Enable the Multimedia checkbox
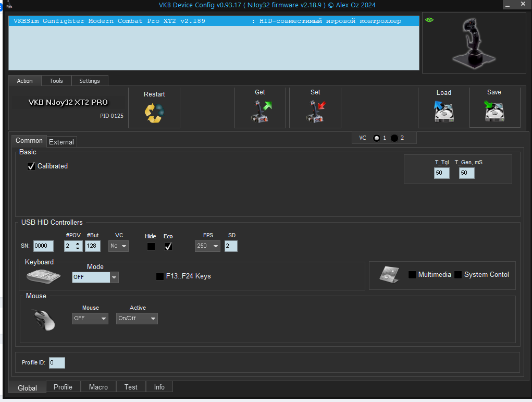 (412, 275)
